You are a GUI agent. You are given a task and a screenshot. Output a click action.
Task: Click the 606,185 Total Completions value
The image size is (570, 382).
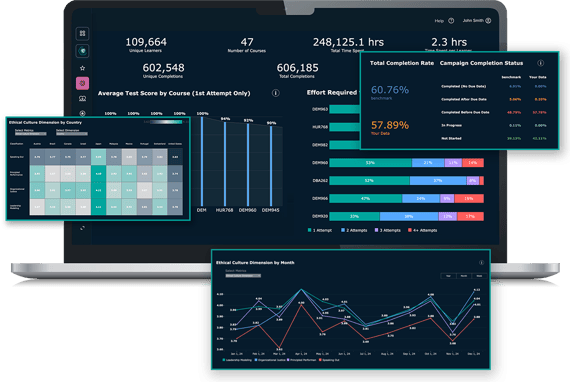point(297,68)
